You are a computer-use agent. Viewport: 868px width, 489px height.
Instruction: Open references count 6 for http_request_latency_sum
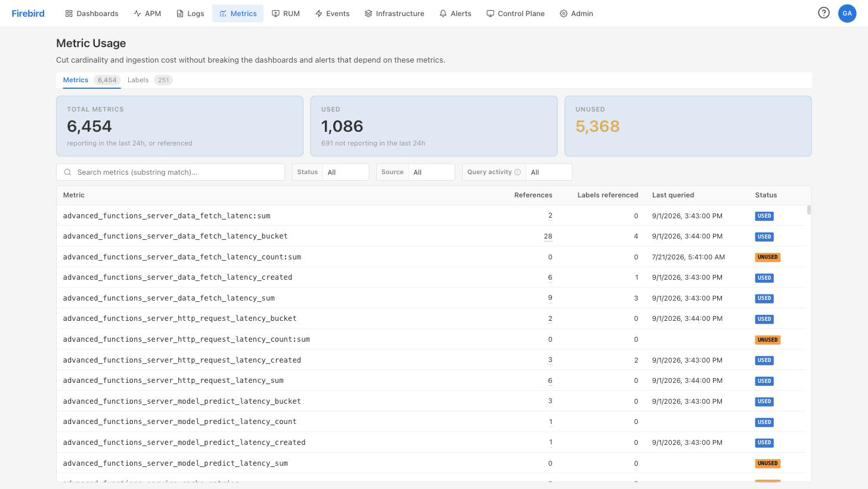click(550, 380)
